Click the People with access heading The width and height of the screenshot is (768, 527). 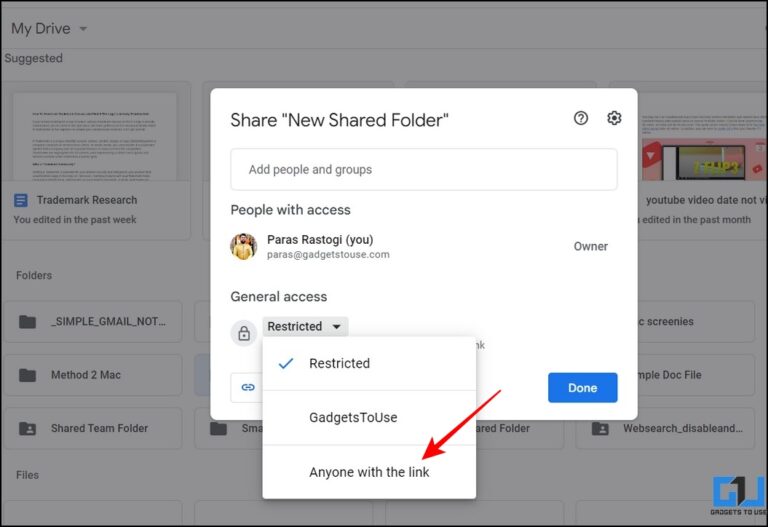click(290, 210)
